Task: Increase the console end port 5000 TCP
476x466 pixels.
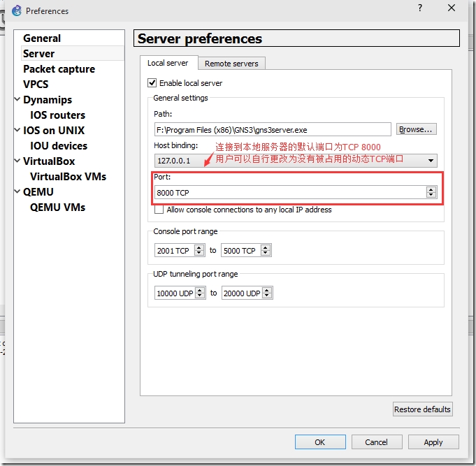Action: [266, 248]
